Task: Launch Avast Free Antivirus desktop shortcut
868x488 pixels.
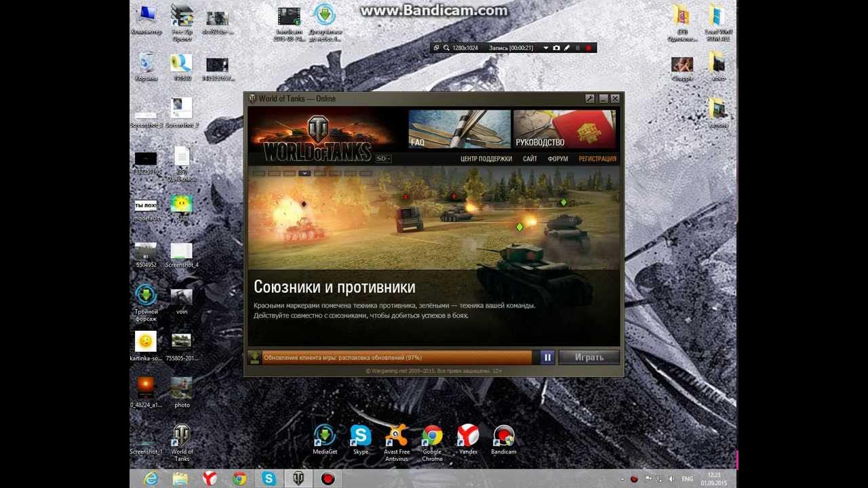Action: click(x=397, y=443)
